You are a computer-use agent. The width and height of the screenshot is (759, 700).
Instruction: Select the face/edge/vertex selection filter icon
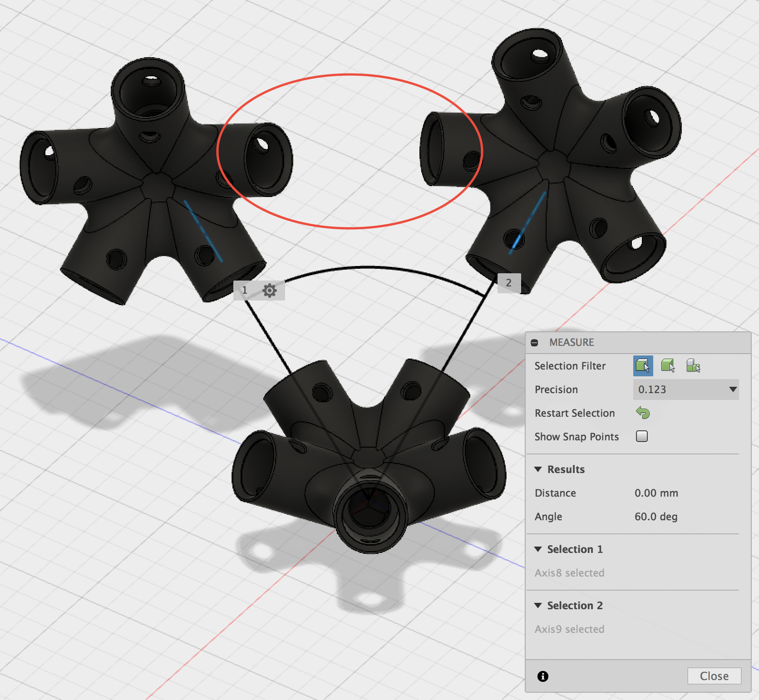pos(643,366)
